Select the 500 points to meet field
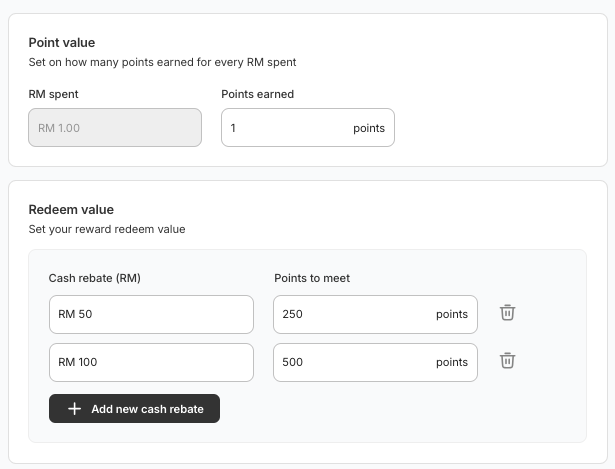This screenshot has height=469, width=615. [x=375, y=362]
